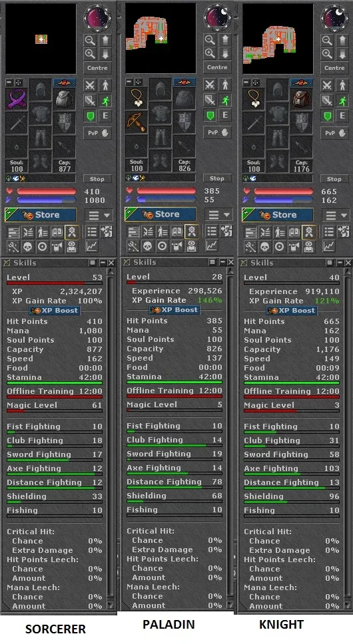Zoom out the Paladin minimap
The image size is (353, 644).
[210, 40]
